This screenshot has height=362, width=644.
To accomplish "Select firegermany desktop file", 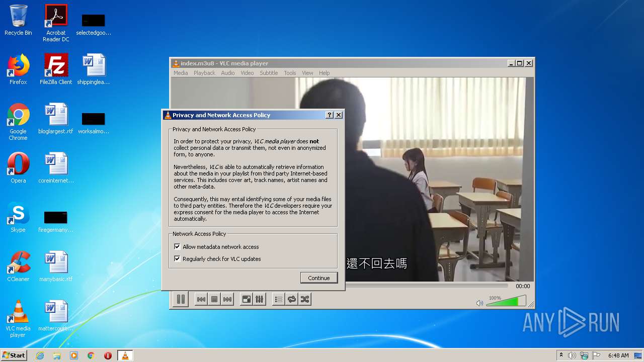I will pyautogui.click(x=56, y=221).
